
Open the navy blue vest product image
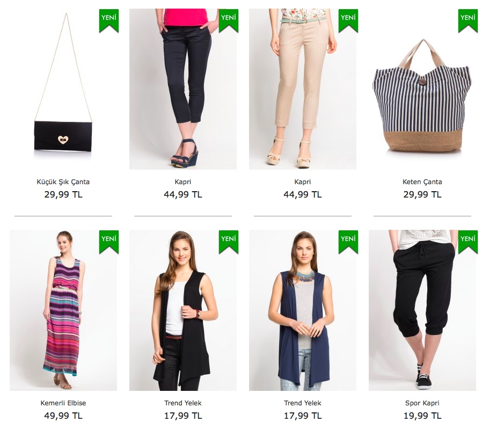[303, 310]
